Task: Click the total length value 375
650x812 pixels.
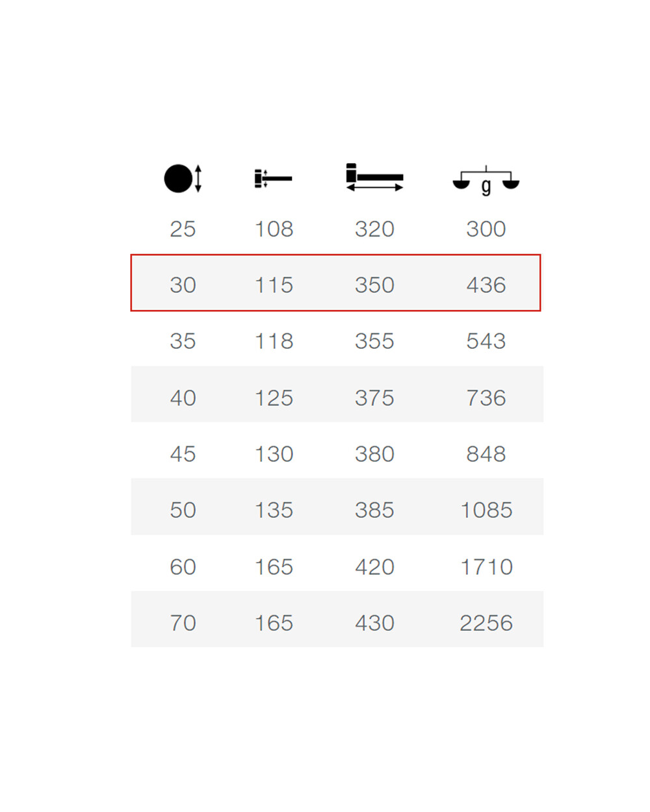Action: [x=374, y=398]
